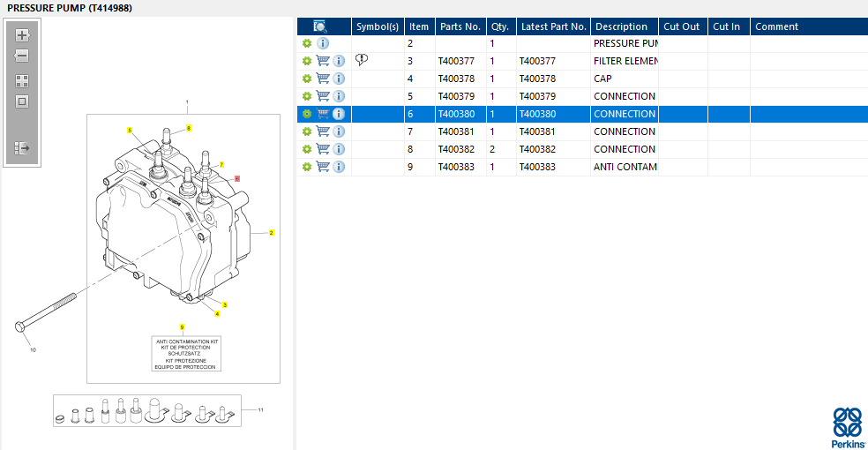The image size is (868, 450).
Task: Sort by the Symbol(s) column header
Action: [378, 26]
